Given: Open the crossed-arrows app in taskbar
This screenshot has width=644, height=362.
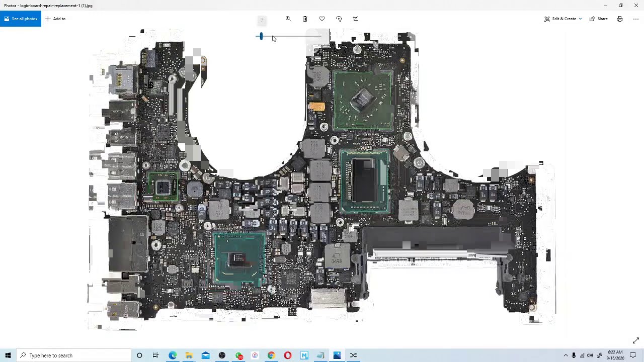Looking at the screenshot, I should pos(353,355).
